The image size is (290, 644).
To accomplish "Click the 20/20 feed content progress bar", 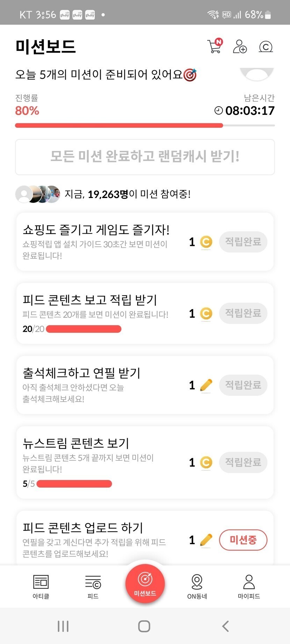I will coord(84,329).
